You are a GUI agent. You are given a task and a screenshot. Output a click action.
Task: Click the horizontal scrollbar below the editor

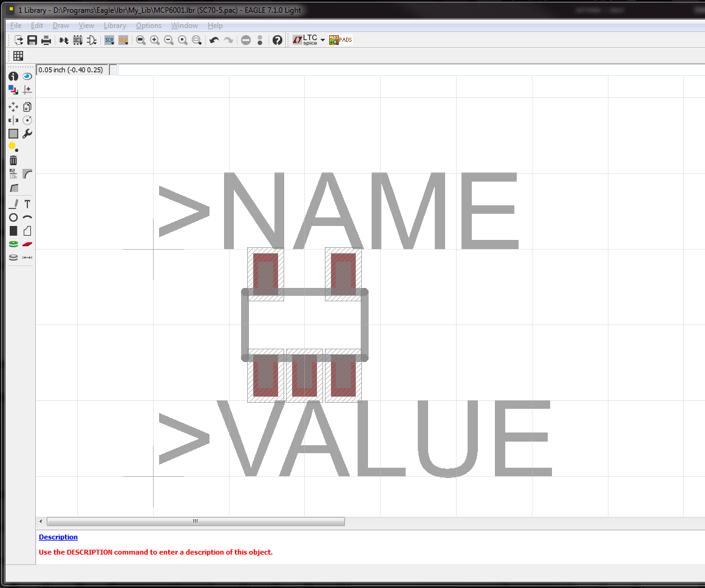tap(194, 521)
